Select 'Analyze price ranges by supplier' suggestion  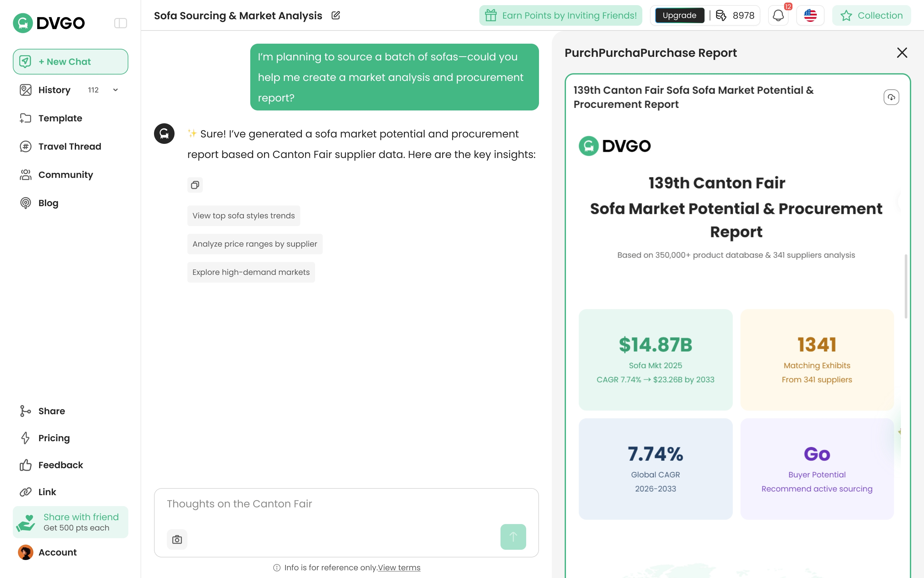click(255, 244)
